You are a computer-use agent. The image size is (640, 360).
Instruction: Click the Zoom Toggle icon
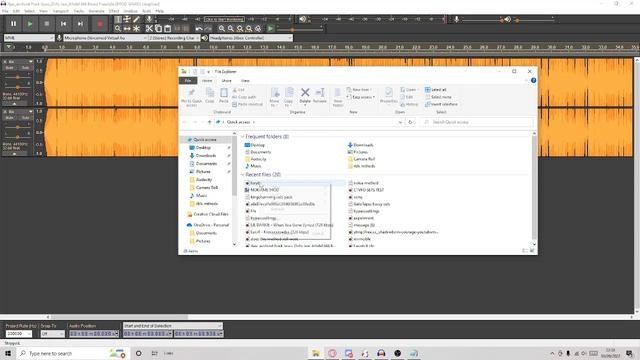point(258,29)
